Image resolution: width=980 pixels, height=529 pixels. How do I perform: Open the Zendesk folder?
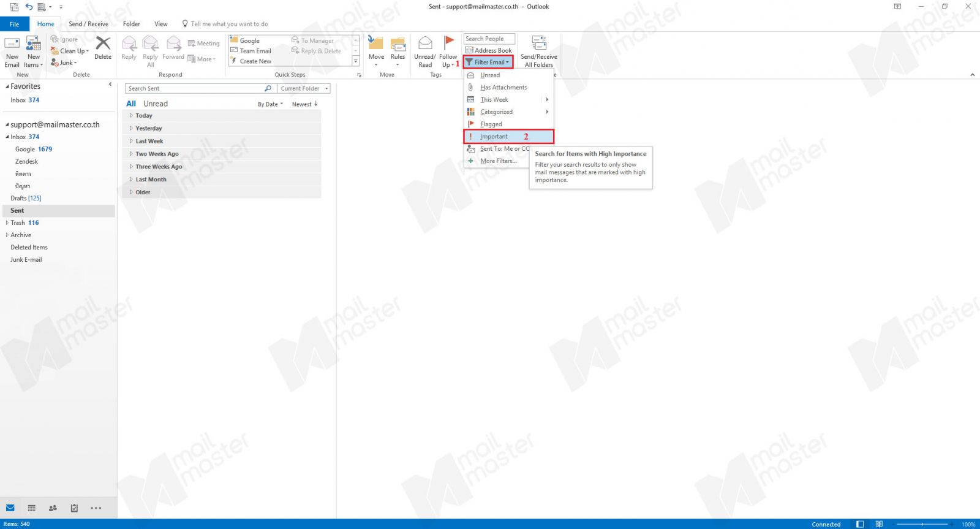(26, 161)
